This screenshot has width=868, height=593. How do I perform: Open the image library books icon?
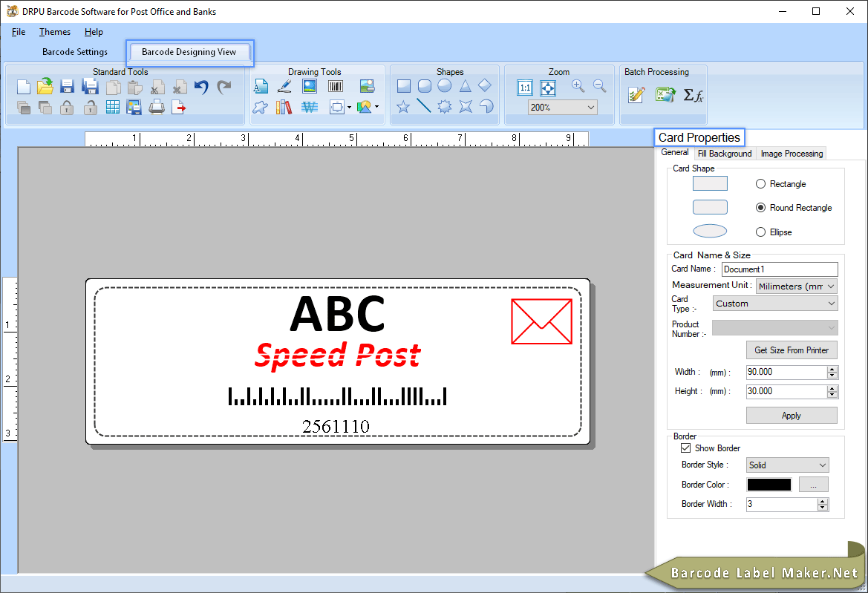[284, 107]
